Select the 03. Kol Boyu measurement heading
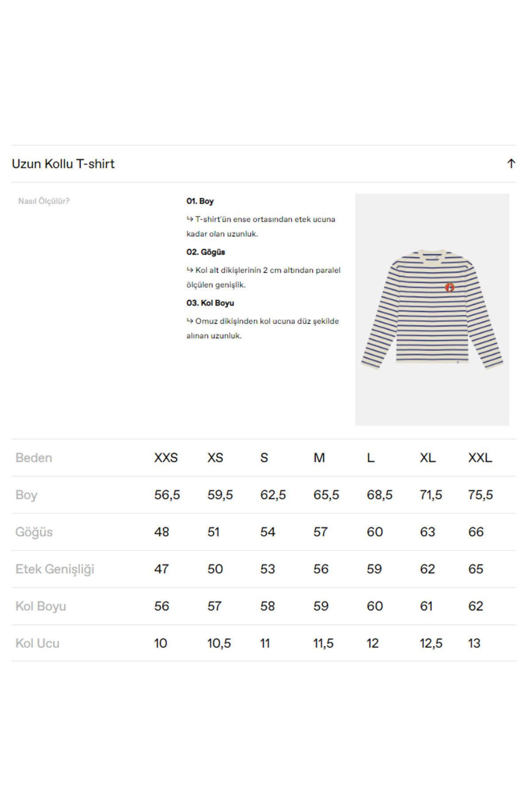The width and height of the screenshot is (532, 798). (x=210, y=303)
